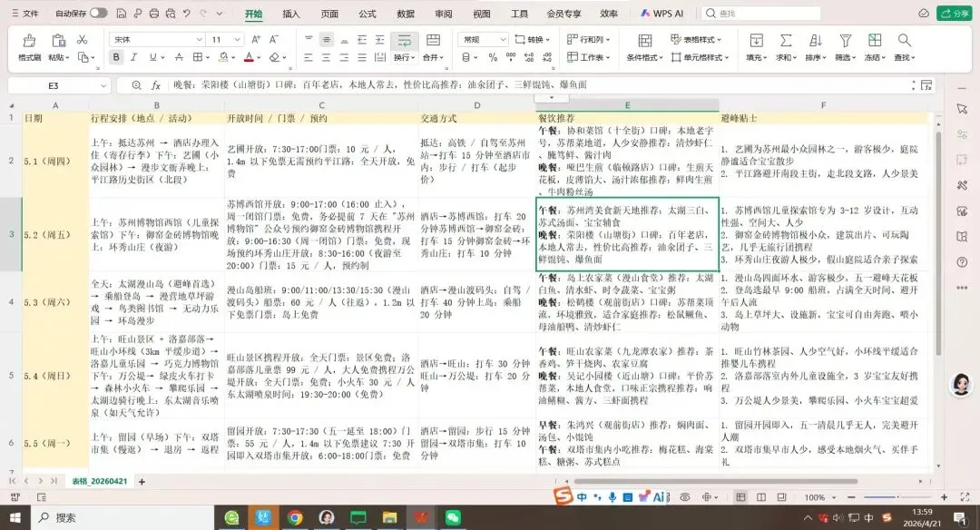Click the cloud sync status icon
This screenshot has height=530, width=980.
tap(923, 13)
